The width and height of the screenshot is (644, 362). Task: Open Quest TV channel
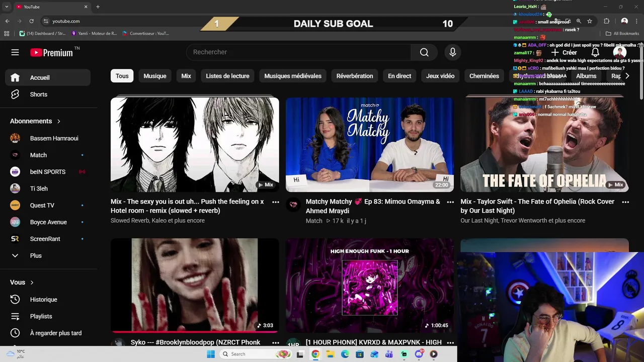click(48, 205)
